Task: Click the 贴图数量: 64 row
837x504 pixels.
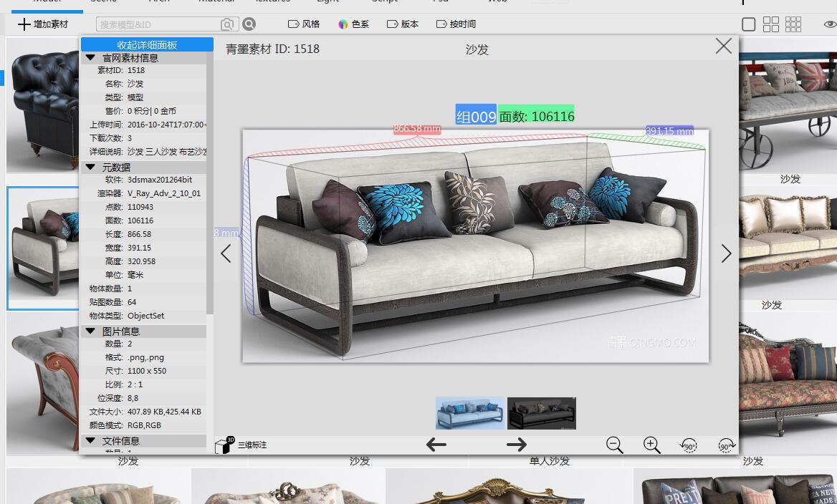Action: tap(143, 302)
